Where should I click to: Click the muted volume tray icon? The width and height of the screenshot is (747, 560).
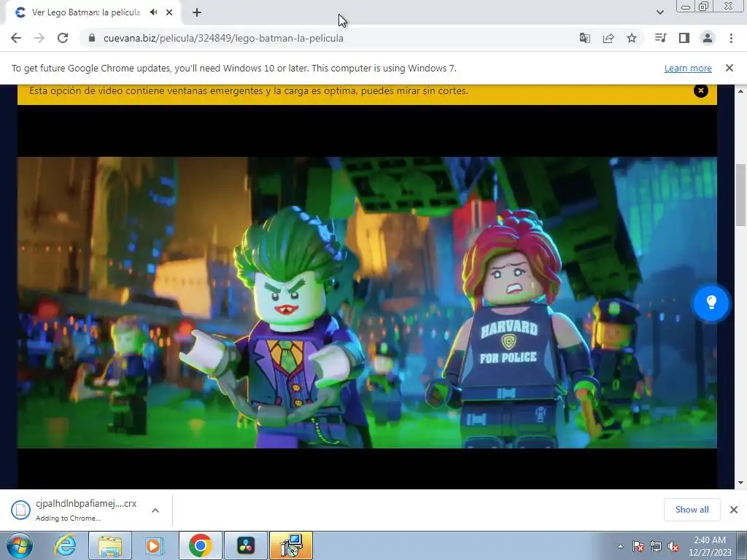pos(673,546)
